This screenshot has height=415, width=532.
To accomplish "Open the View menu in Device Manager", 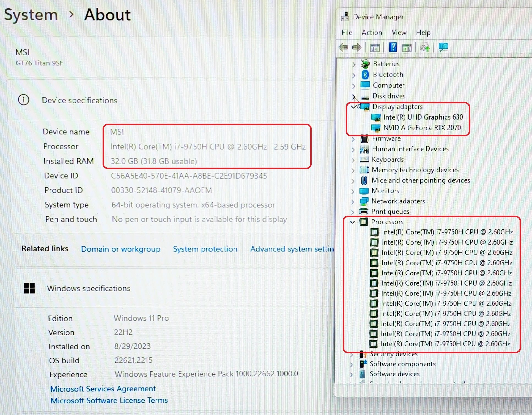I will click(399, 32).
